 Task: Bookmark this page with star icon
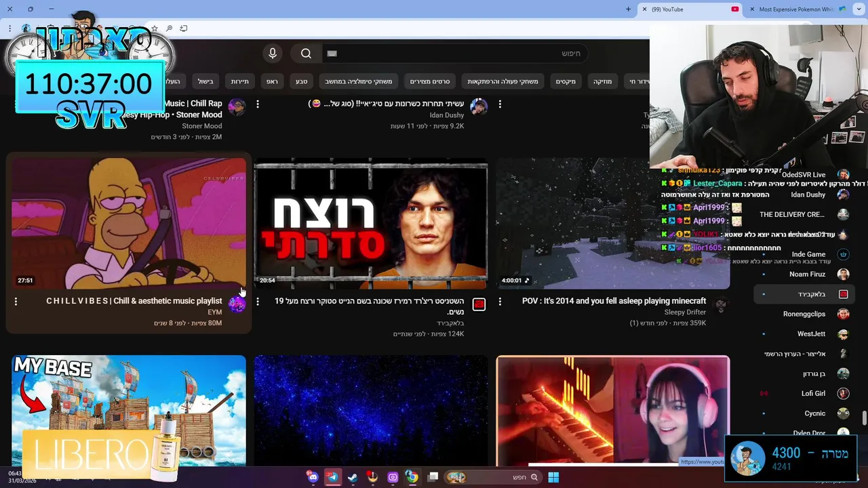pyautogui.click(x=155, y=28)
